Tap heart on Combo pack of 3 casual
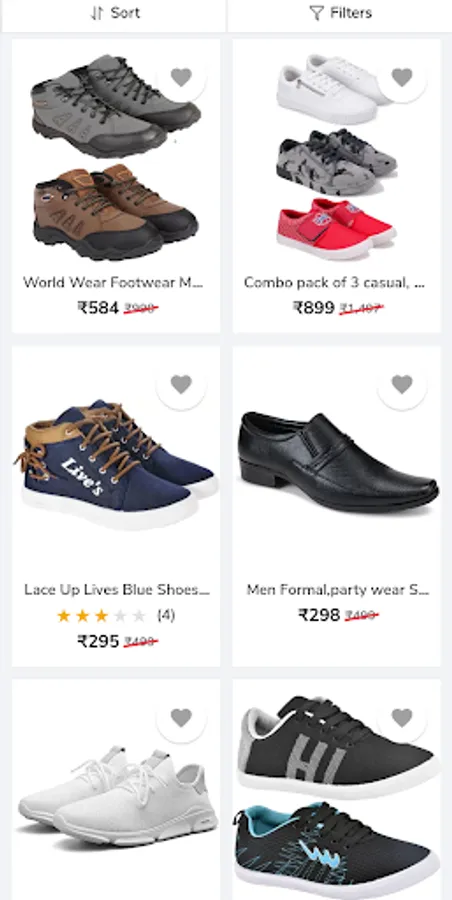 (x=402, y=77)
